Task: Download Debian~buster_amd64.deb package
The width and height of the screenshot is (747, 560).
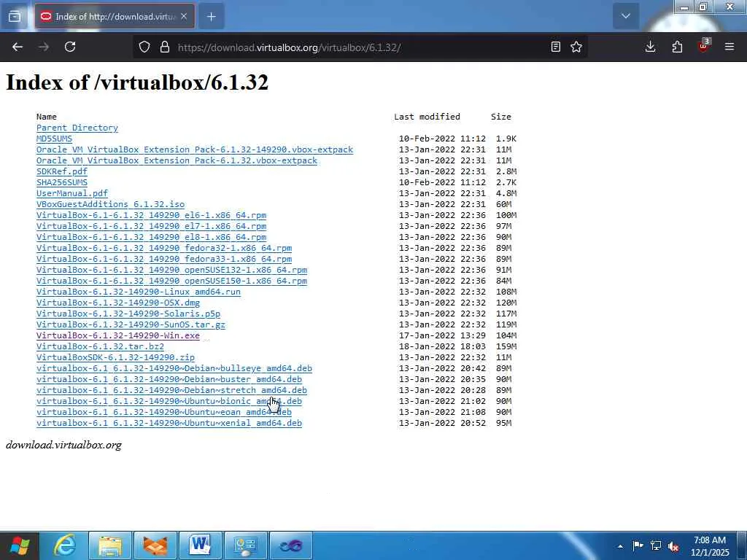Action: 169,379
